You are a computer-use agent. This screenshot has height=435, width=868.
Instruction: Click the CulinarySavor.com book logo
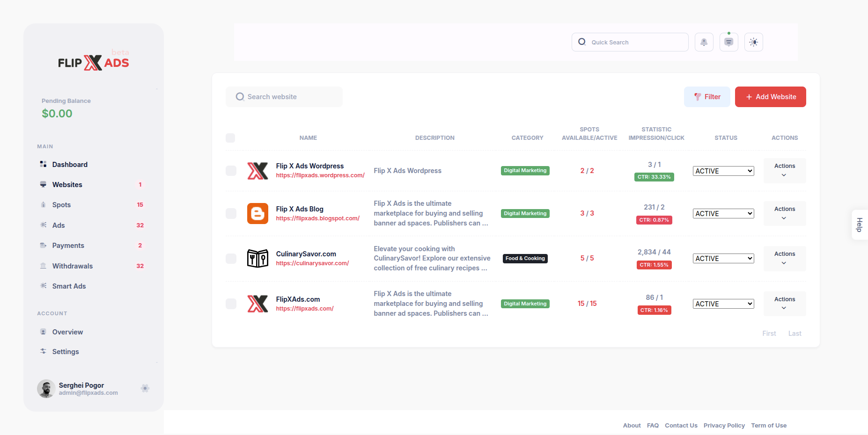coord(257,258)
